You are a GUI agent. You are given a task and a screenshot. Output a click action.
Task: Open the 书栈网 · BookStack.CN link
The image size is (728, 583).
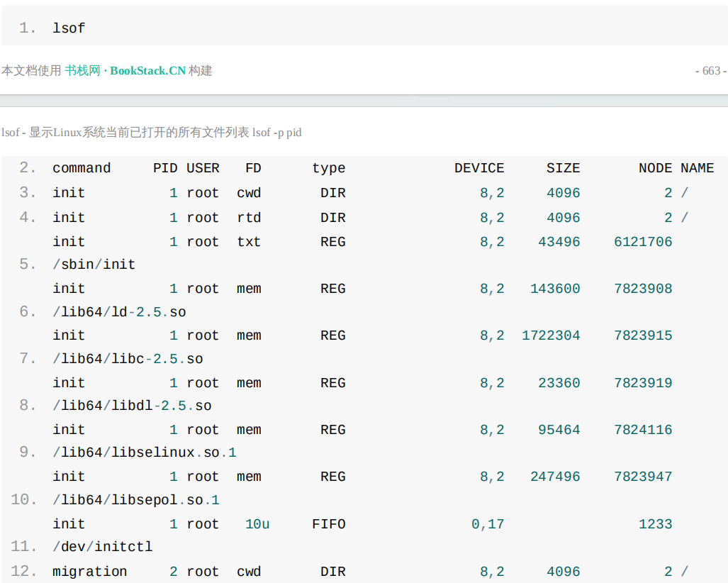[125, 71]
